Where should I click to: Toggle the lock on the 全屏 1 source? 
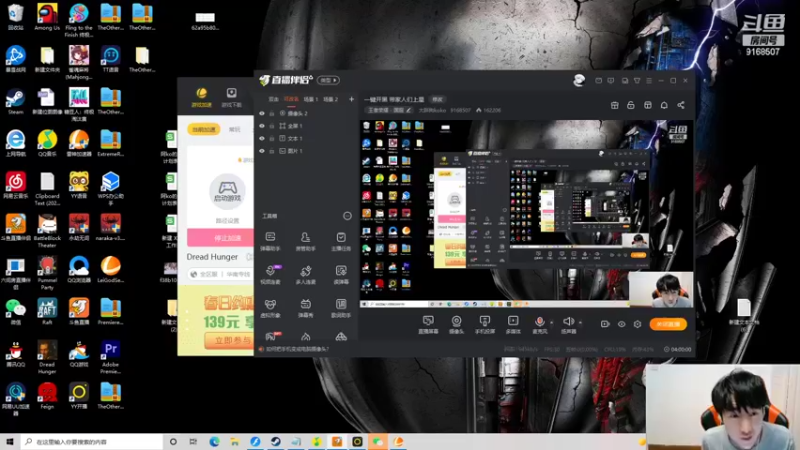tap(272, 126)
